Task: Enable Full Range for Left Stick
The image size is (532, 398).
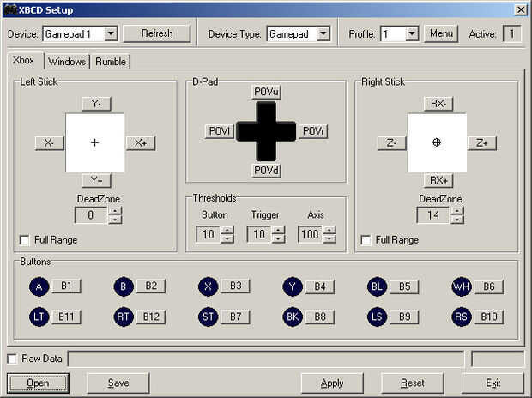Action: [x=24, y=240]
